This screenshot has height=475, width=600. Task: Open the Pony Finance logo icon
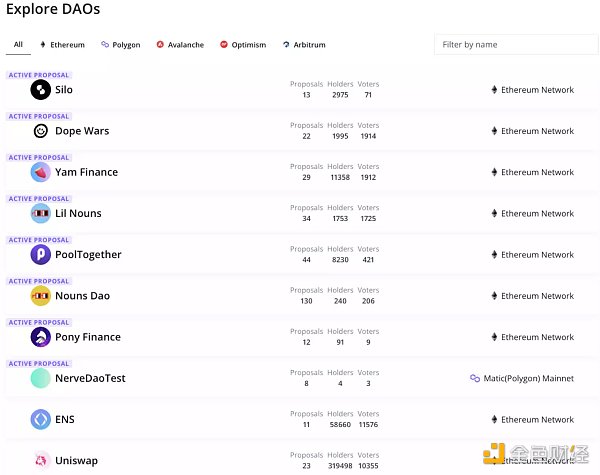click(x=41, y=337)
